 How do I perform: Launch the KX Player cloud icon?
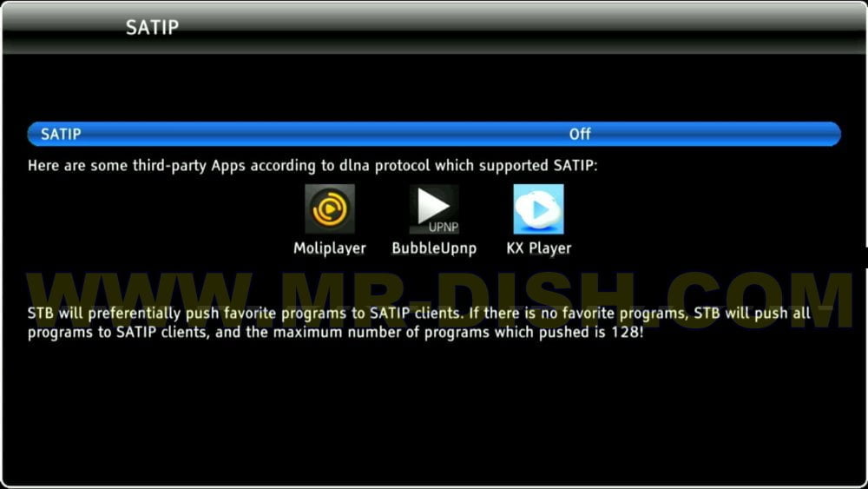coord(538,209)
